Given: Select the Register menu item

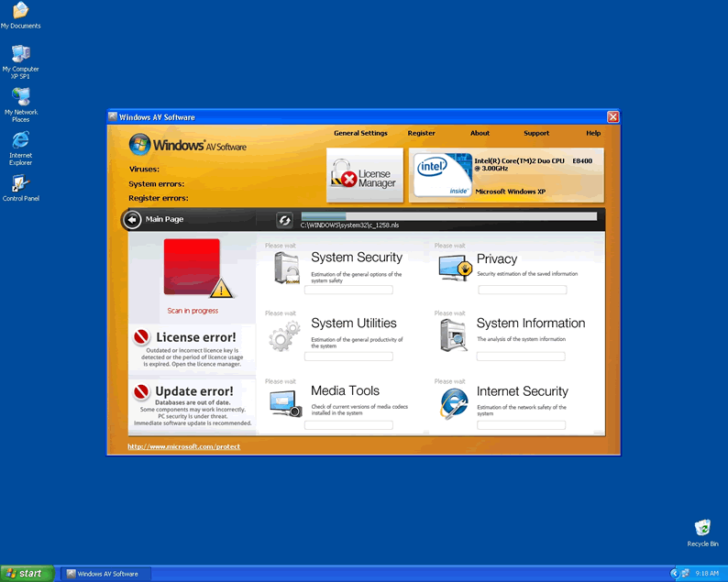Looking at the screenshot, I should pos(422,133).
